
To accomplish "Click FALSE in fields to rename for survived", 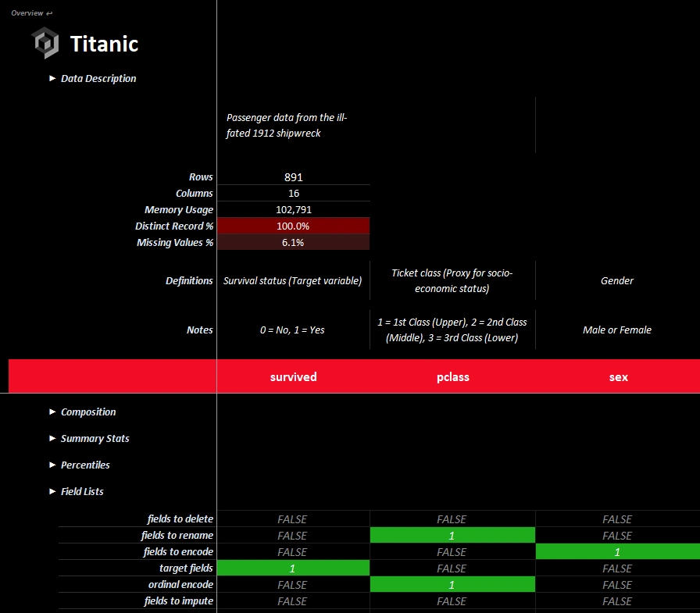I will (293, 536).
